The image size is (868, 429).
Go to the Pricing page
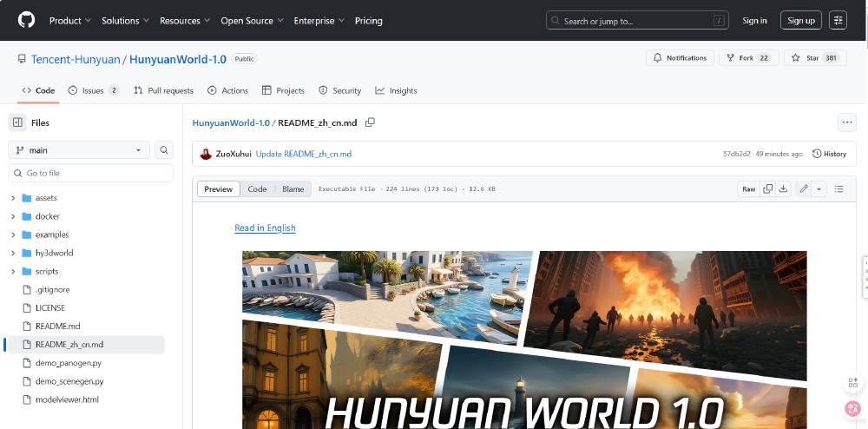click(x=369, y=21)
